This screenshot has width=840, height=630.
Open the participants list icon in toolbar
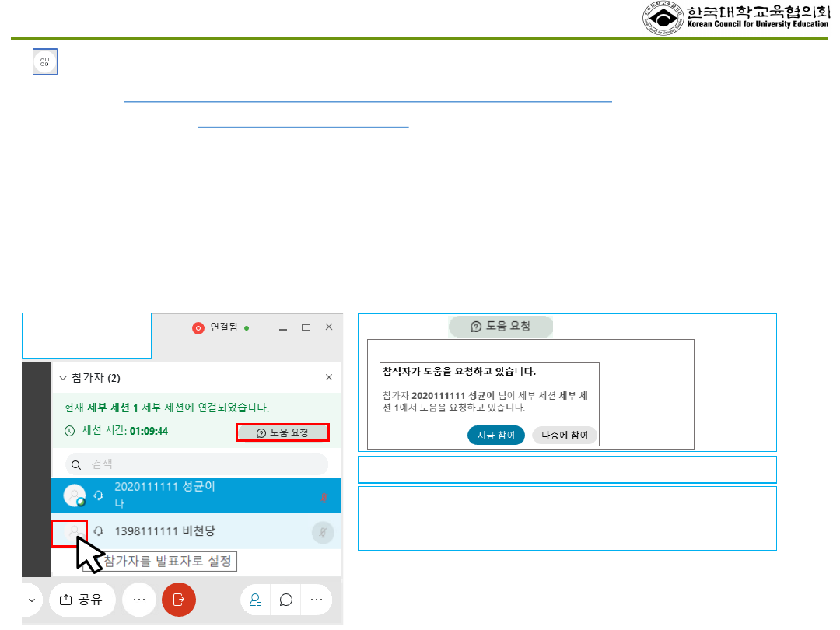(x=254, y=600)
